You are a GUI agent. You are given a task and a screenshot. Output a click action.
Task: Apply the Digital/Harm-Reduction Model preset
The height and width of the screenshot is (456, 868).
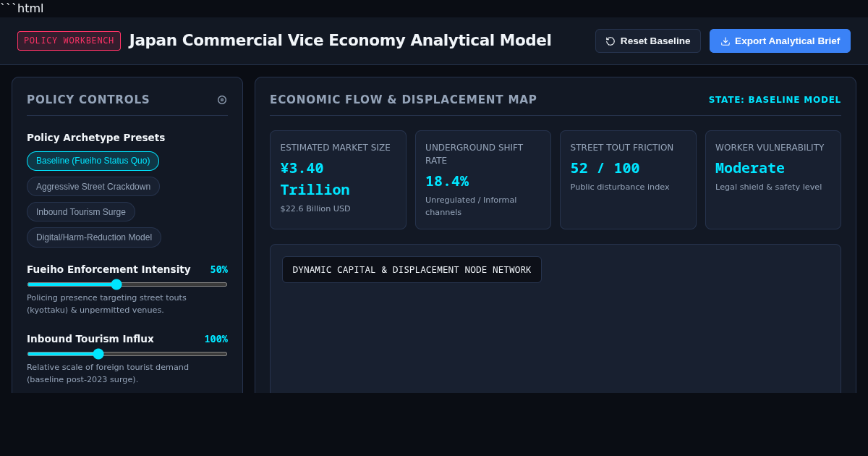(94, 237)
